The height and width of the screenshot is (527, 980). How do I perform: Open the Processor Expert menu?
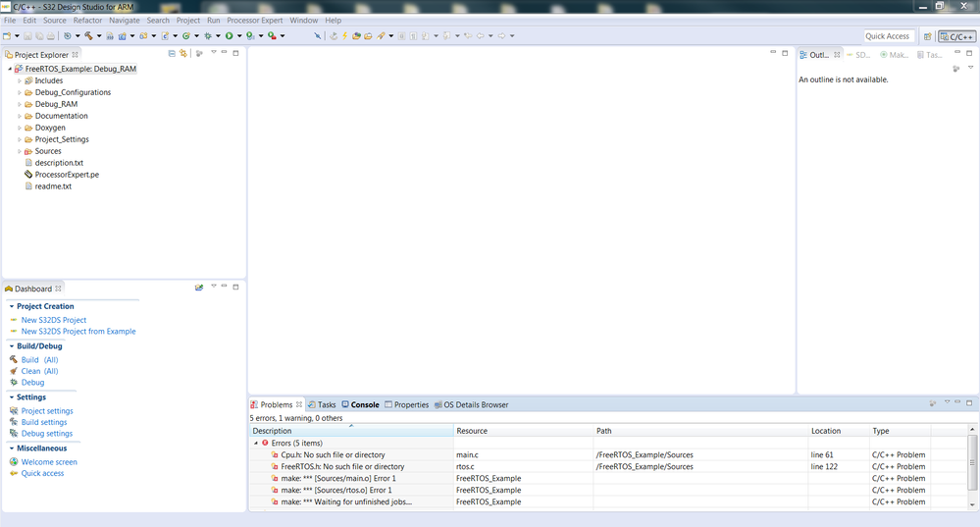click(254, 20)
